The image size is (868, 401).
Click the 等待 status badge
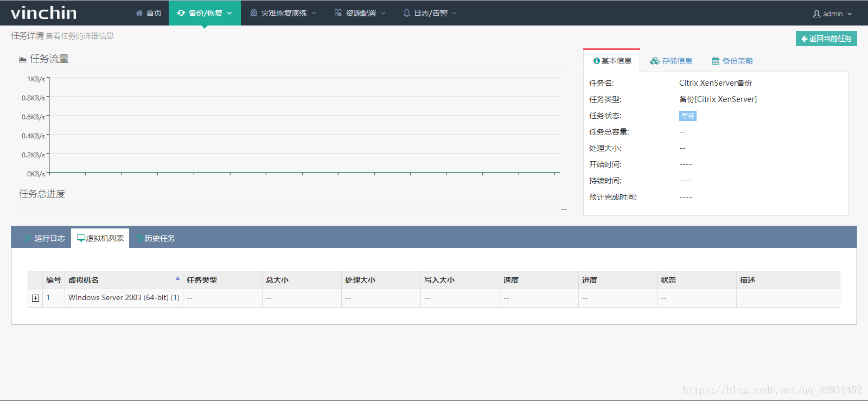pyautogui.click(x=687, y=116)
